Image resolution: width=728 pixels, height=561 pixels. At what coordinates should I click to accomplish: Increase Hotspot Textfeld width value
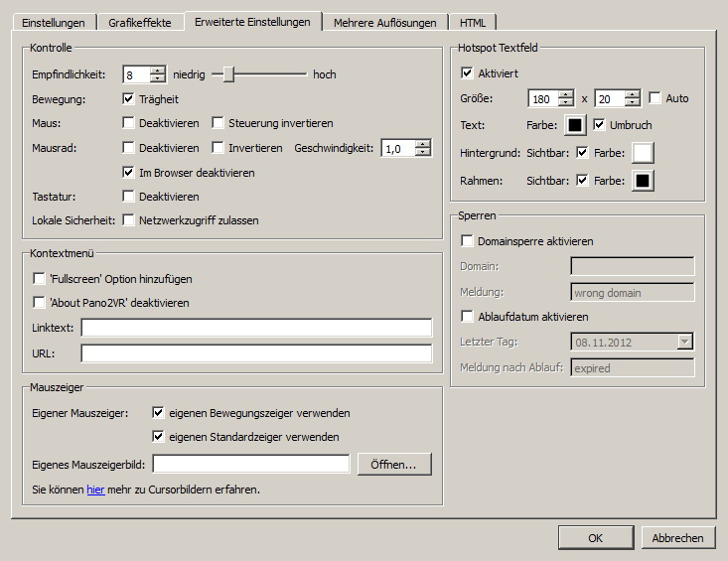point(566,94)
